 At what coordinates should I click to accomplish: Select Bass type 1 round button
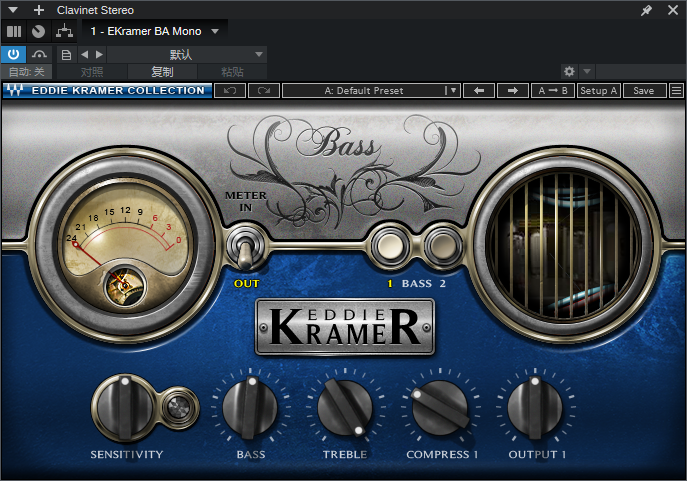[x=390, y=246]
